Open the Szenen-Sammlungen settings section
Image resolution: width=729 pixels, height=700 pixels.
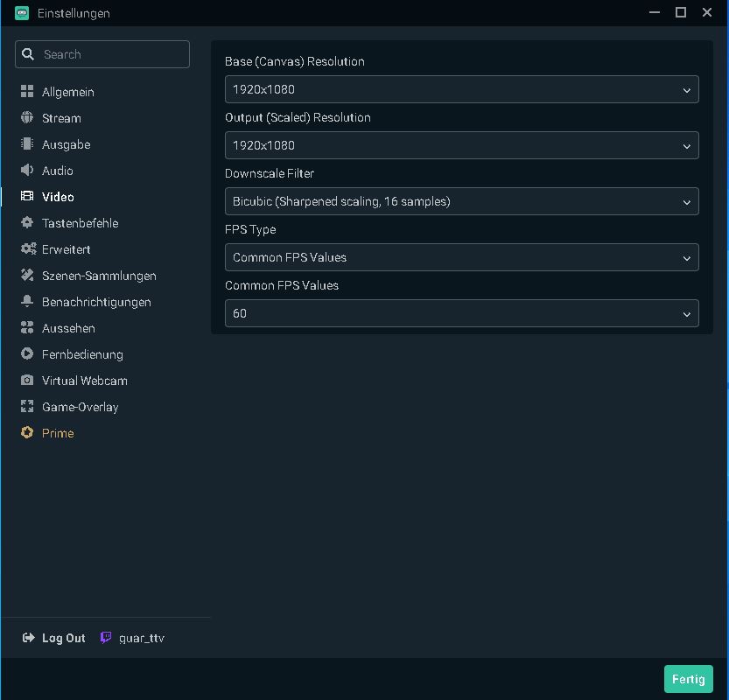coord(98,276)
